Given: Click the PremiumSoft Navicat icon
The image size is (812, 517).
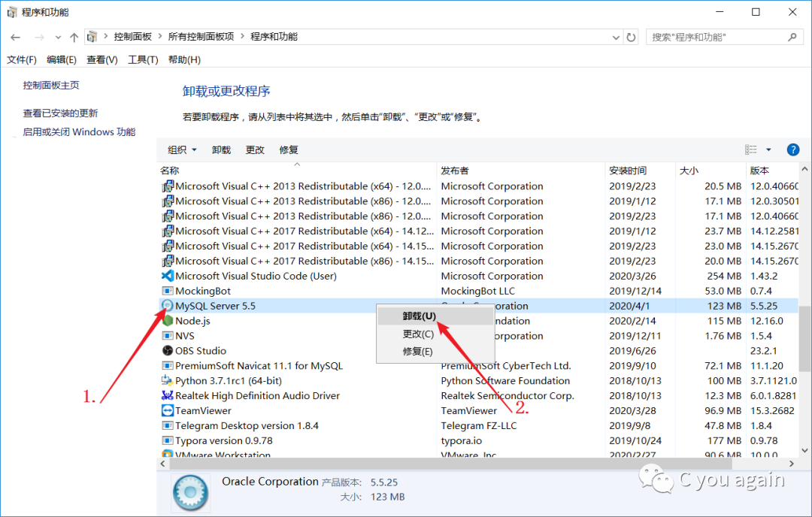Looking at the screenshot, I should pos(167,366).
